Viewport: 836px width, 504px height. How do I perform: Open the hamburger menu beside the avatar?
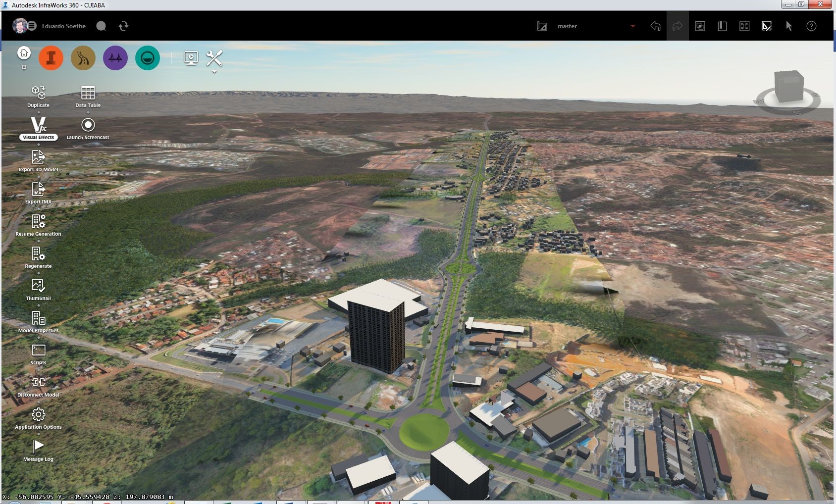coord(32,26)
